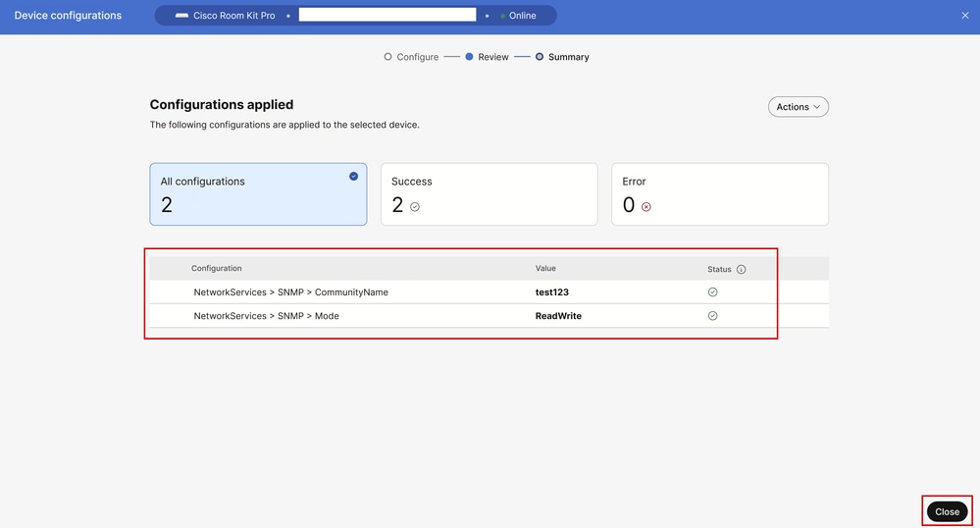Screen dimensions: 980x528
Task: Close the Device configurations dialog with X icon
Action: click(x=965, y=16)
